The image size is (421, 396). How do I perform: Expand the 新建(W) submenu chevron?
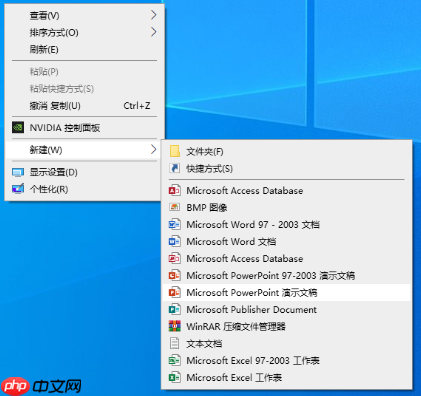[x=153, y=150]
